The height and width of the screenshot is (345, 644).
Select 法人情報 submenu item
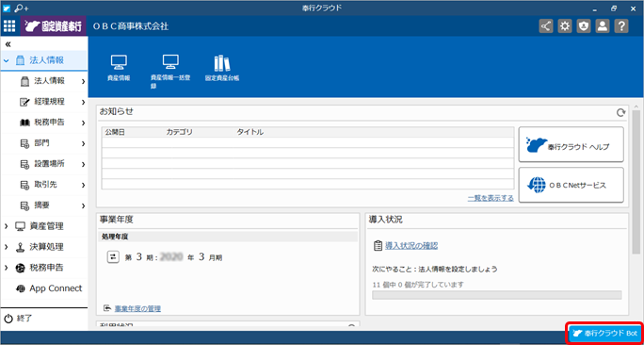click(44, 81)
